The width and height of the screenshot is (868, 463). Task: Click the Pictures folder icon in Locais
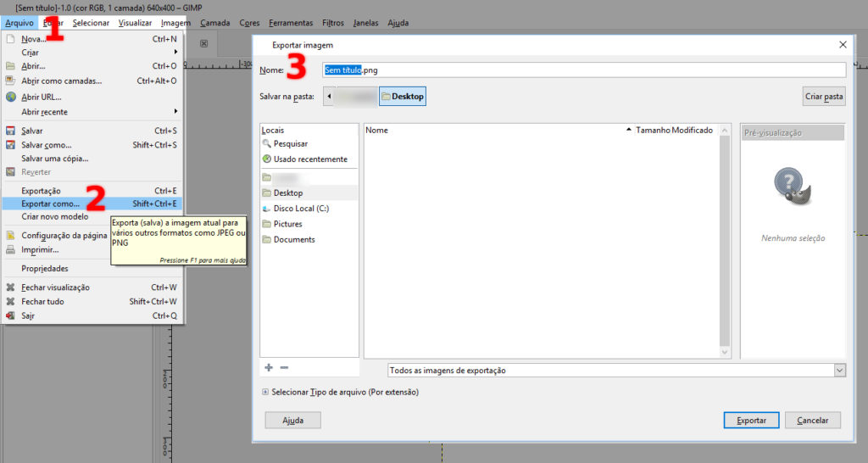tap(267, 224)
